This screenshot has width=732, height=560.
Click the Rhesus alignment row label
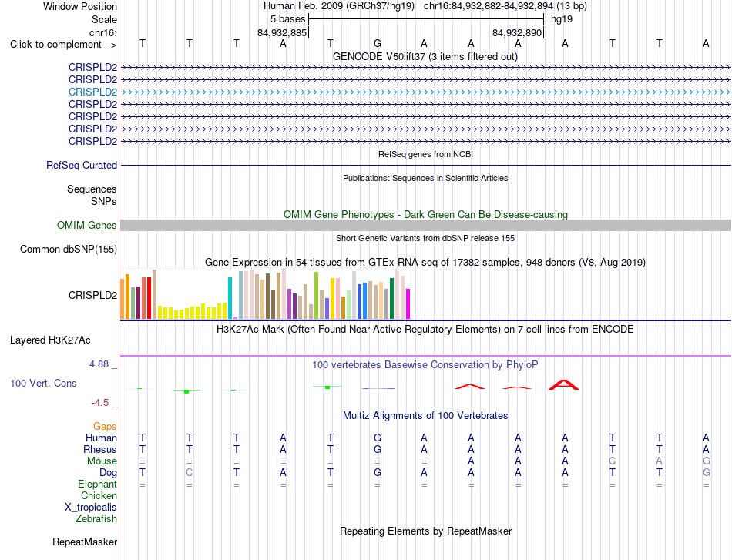coord(100,449)
